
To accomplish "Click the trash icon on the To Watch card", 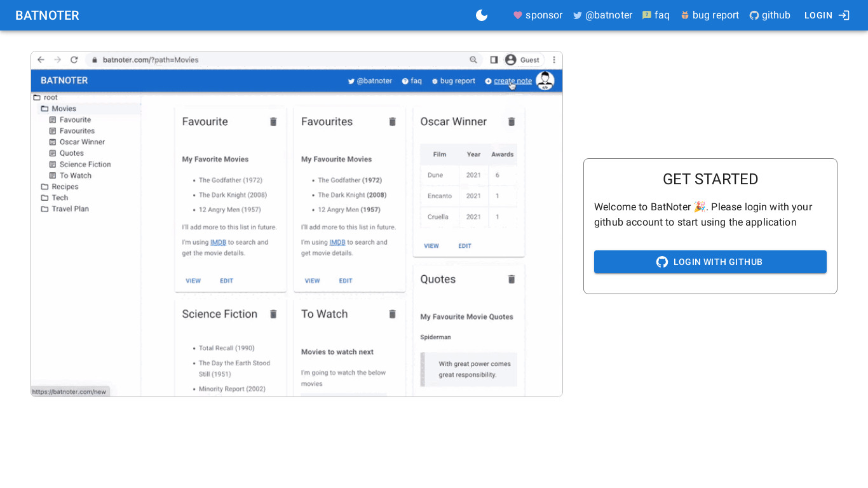I will point(393,314).
